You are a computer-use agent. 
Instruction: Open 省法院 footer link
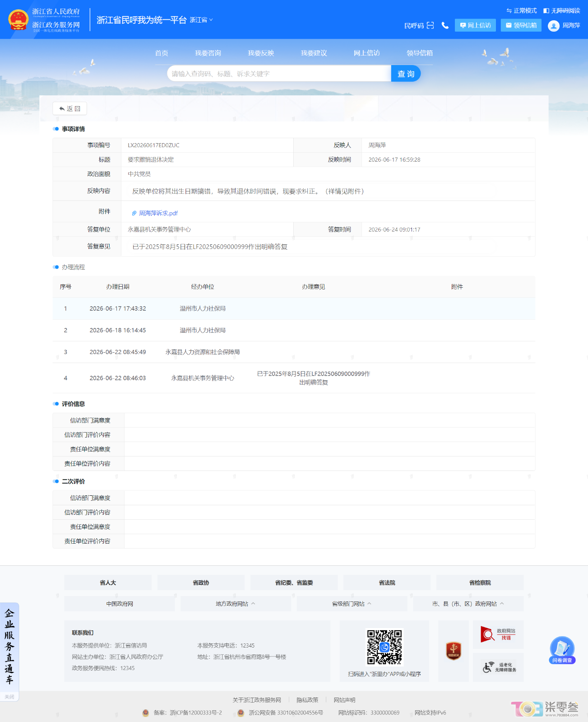[387, 582]
